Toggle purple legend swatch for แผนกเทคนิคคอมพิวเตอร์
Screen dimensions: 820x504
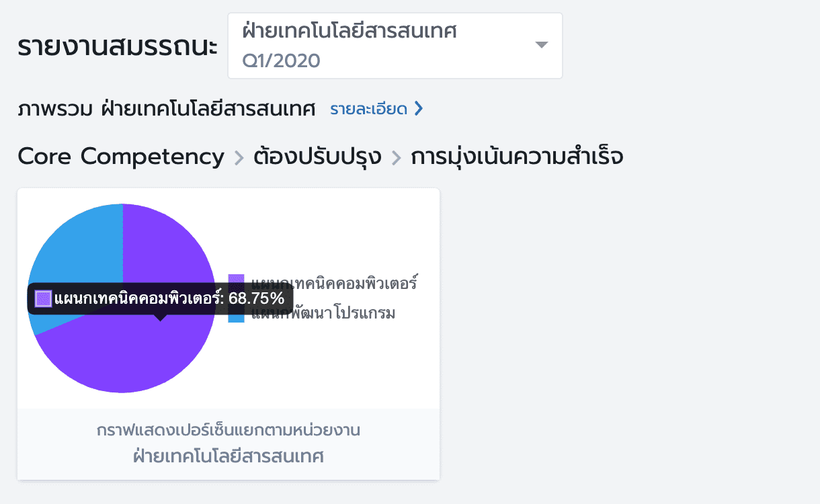coord(236,282)
